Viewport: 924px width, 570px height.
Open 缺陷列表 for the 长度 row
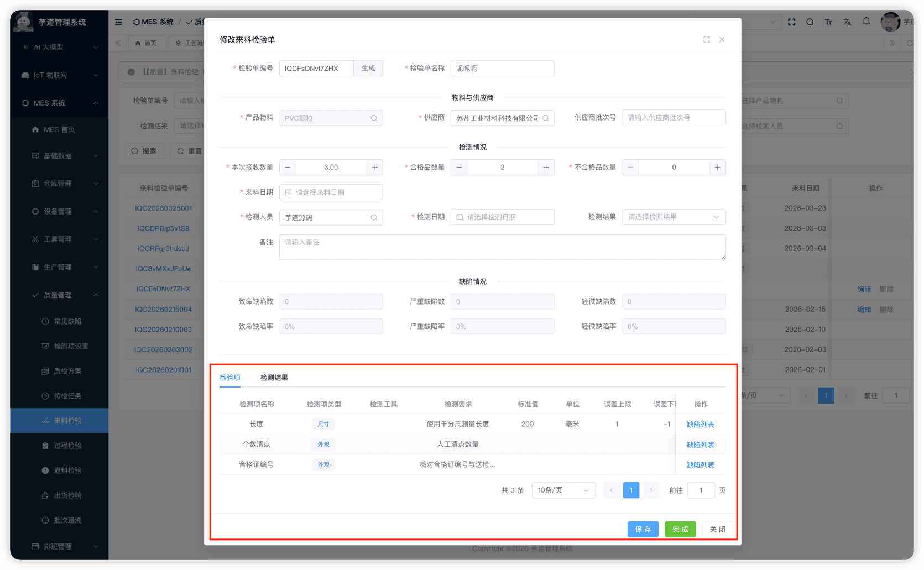coord(701,424)
